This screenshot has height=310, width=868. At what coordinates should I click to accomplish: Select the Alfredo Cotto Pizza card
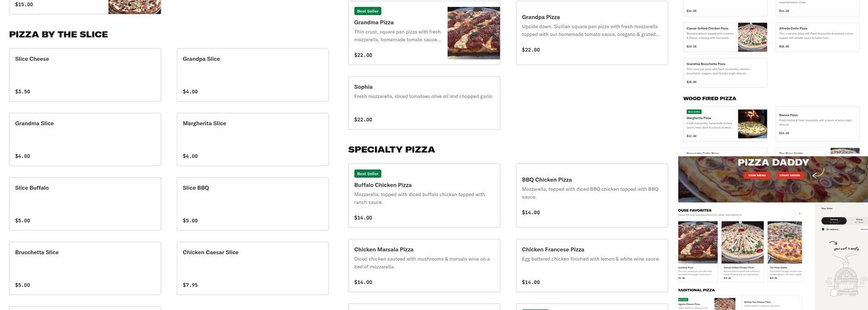817,37
